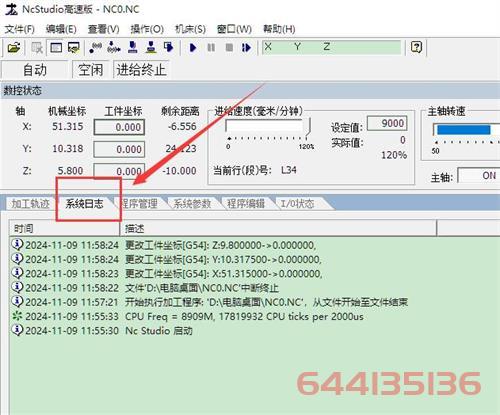The height and width of the screenshot is (415, 500).
Task: Click Z machine coordinate value 5.800
Action: [70, 171]
